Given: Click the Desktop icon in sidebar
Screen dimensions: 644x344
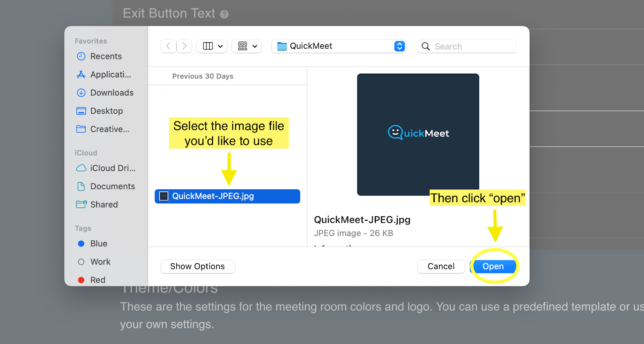Looking at the screenshot, I should click(81, 111).
